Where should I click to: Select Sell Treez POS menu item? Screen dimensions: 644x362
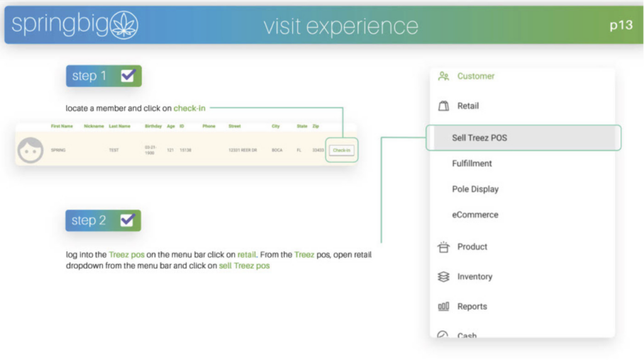pyautogui.click(x=524, y=138)
